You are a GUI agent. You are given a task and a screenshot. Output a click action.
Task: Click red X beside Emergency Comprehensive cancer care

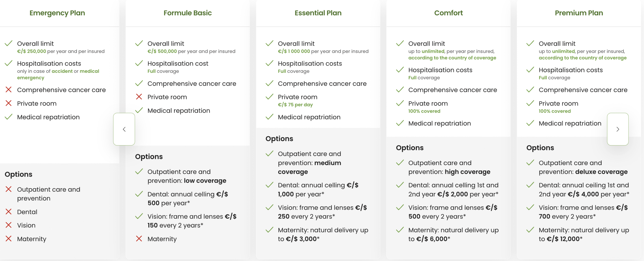tap(9, 90)
